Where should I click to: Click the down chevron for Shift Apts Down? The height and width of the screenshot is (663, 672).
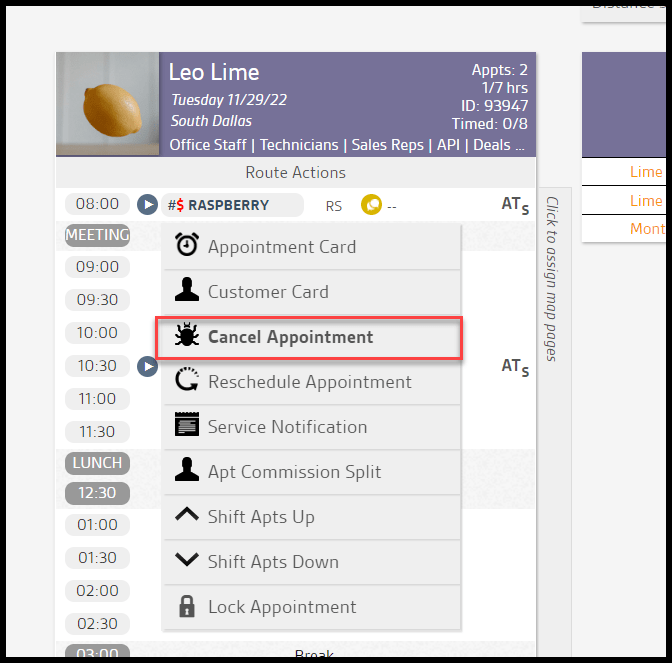186,561
